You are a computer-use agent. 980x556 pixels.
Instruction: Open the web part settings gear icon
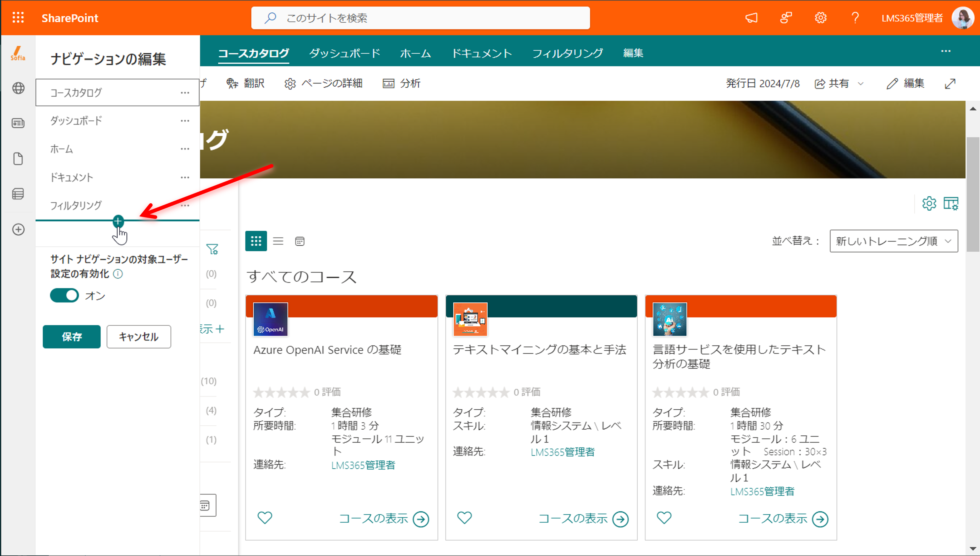929,203
